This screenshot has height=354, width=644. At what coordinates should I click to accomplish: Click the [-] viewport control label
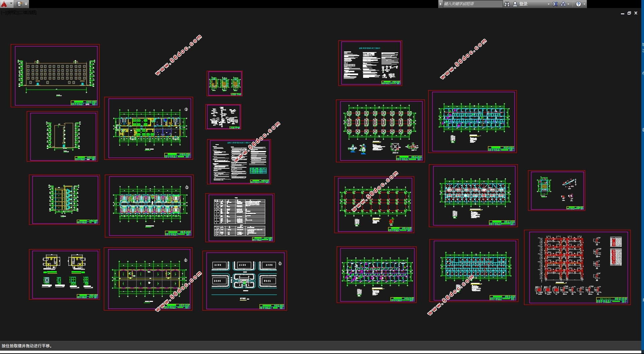3,13
